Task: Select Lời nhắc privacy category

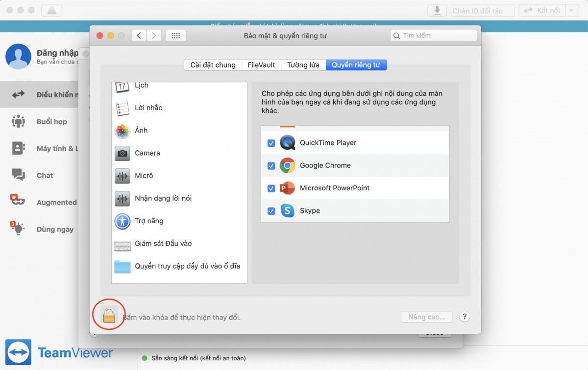Action: click(147, 108)
